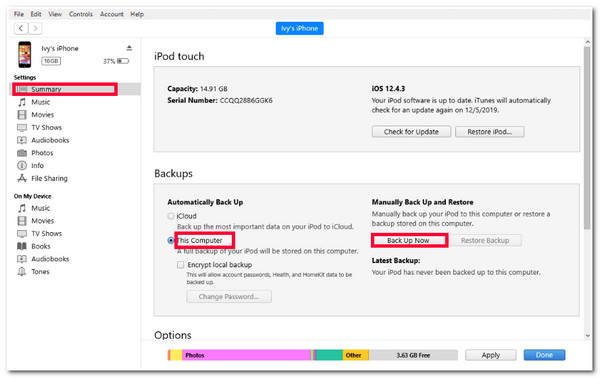Click the File Sharing app icon
The width and height of the screenshot is (600, 378).
click(22, 178)
